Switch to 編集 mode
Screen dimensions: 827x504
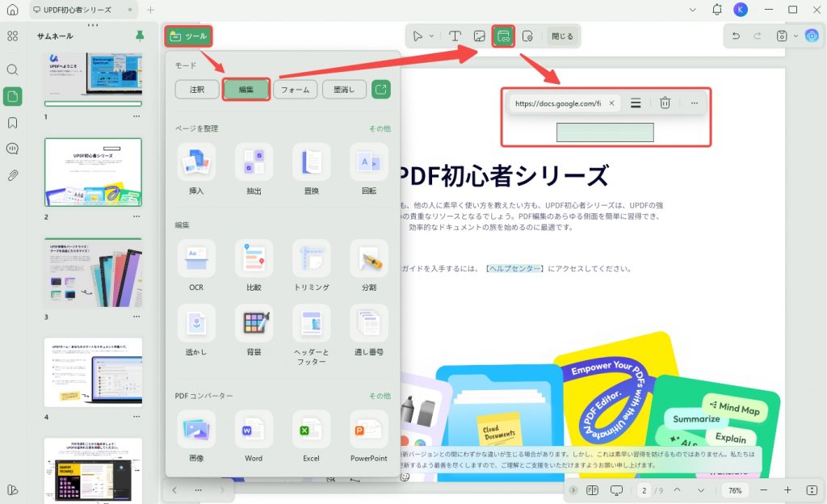click(x=246, y=90)
